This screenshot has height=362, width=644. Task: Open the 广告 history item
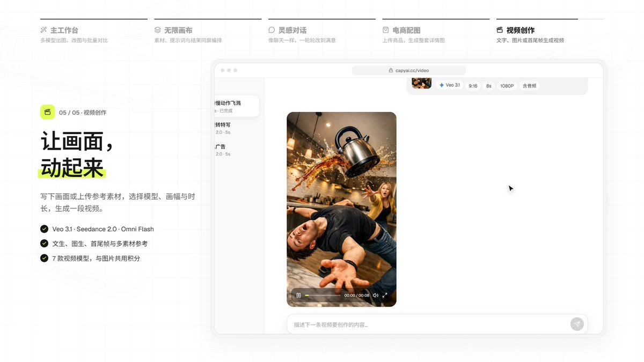point(237,150)
